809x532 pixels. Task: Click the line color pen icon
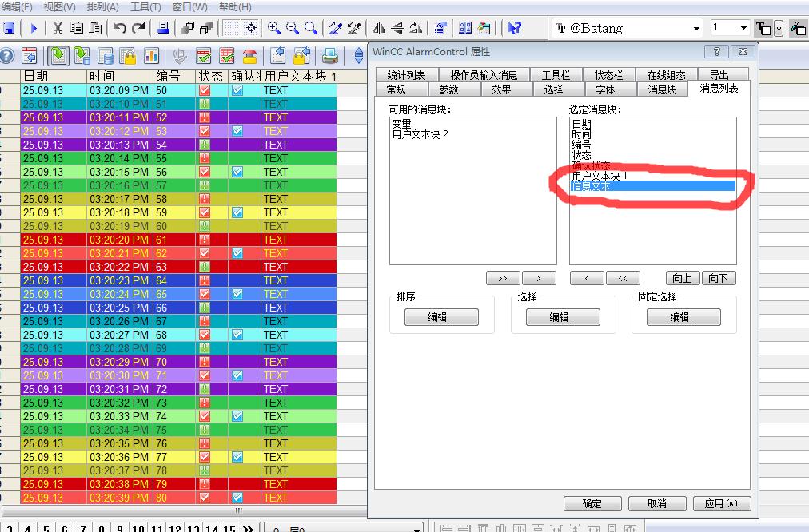click(798, 28)
